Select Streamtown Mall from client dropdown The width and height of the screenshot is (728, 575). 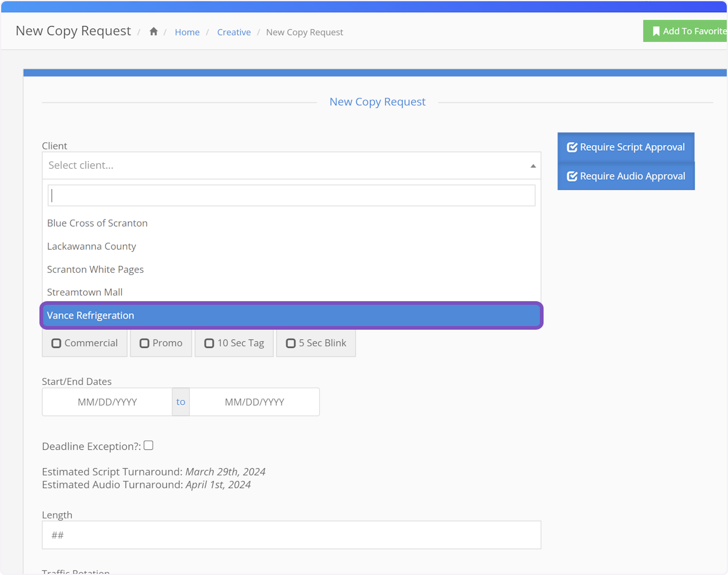click(x=85, y=293)
